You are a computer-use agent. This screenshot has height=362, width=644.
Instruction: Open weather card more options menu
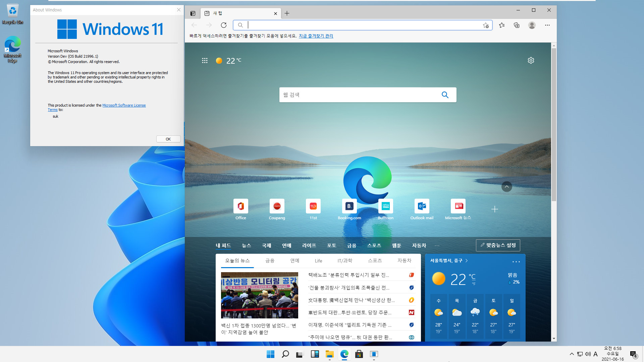coord(516,262)
